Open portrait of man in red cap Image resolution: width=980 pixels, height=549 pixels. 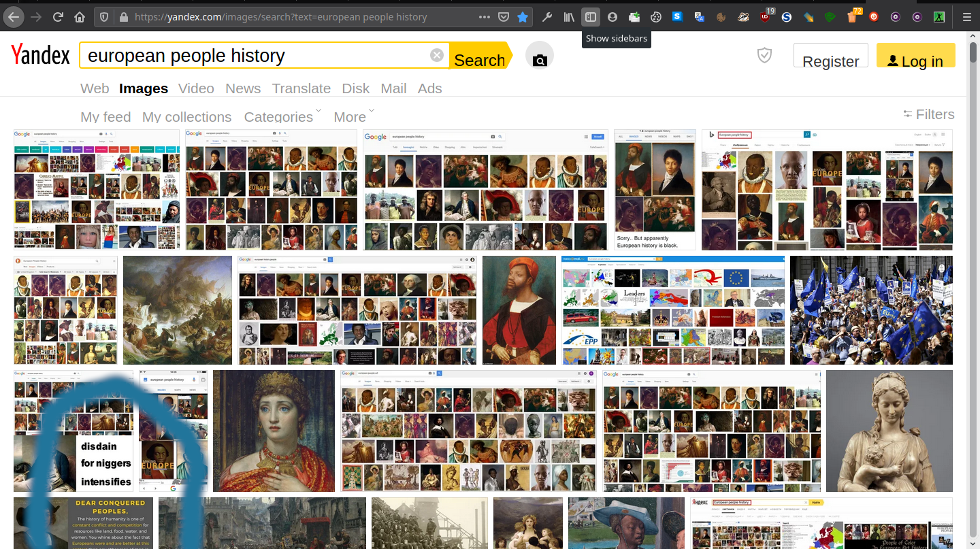point(519,310)
